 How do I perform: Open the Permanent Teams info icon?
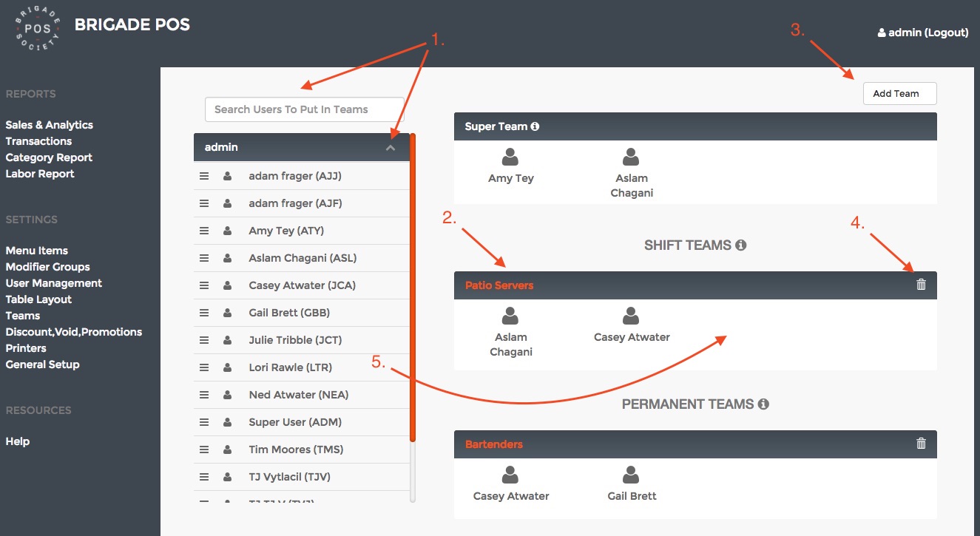point(763,404)
